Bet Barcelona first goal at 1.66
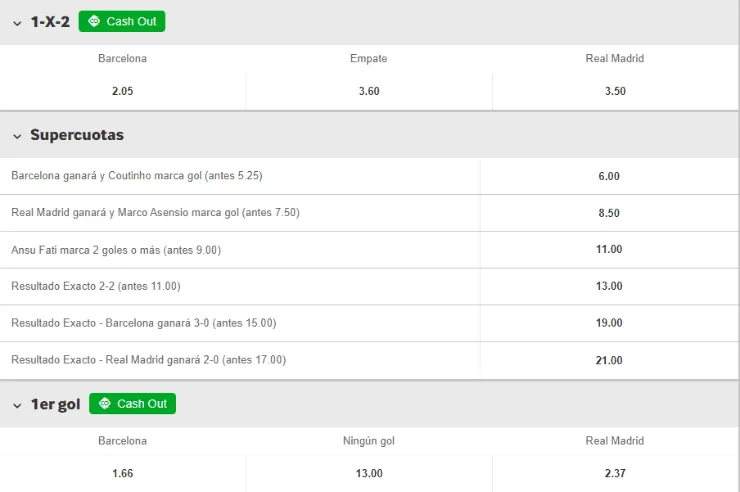Screen dimensions: 740x492 [122, 473]
